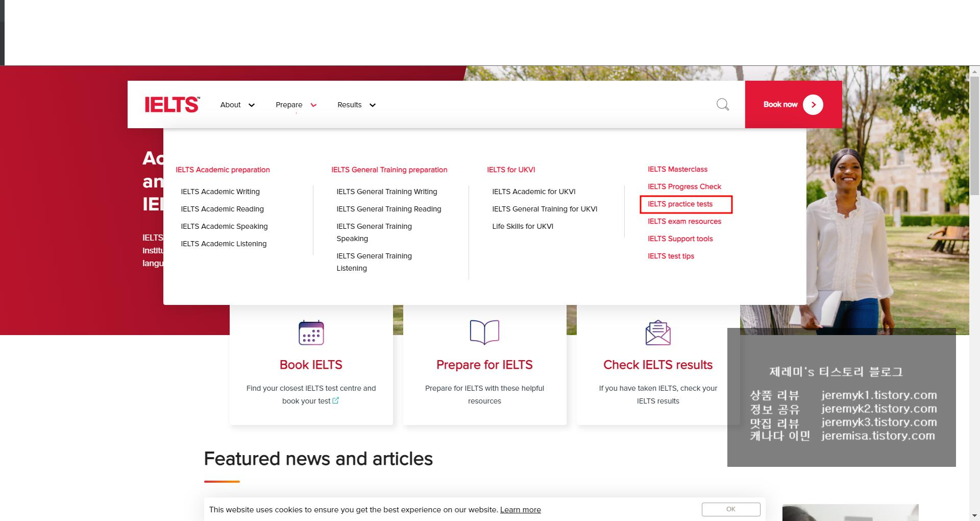Screen dimensions: 980x521
Task: Select Life Skills for UKVI
Action: pos(523,226)
